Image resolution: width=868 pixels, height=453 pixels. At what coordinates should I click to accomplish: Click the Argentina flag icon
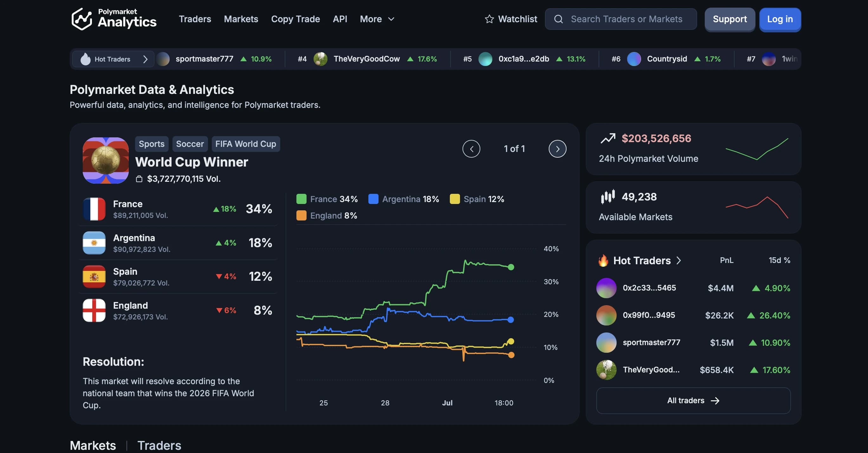pos(94,243)
